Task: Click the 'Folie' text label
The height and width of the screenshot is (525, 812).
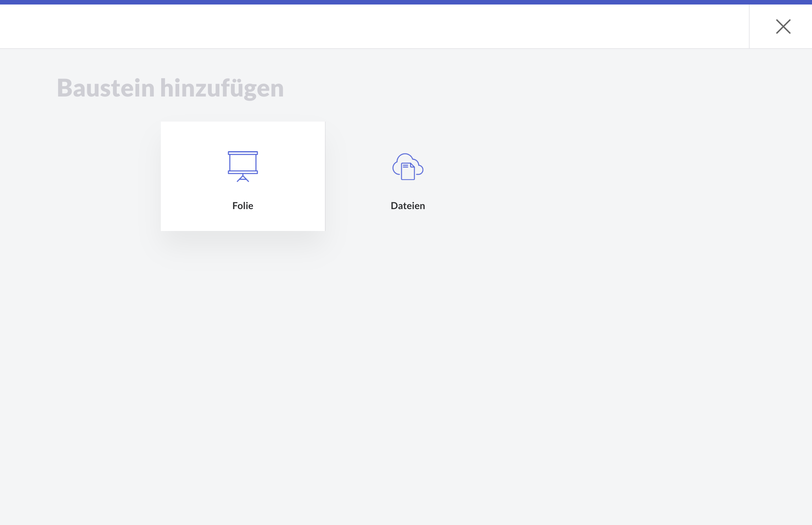Action: [x=243, y=206]
